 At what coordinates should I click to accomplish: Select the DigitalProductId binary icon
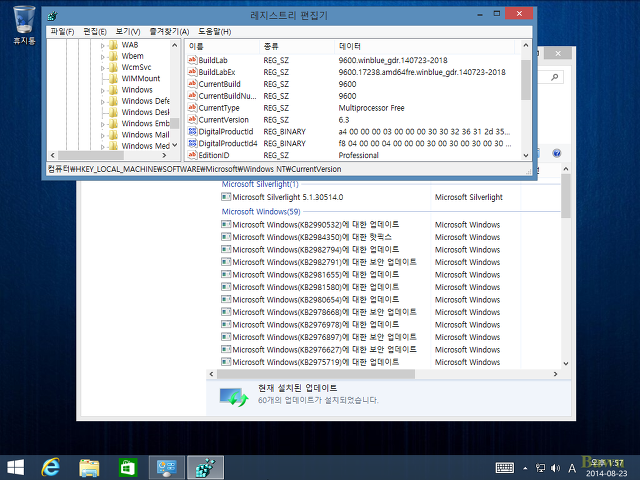coord(192,131)
